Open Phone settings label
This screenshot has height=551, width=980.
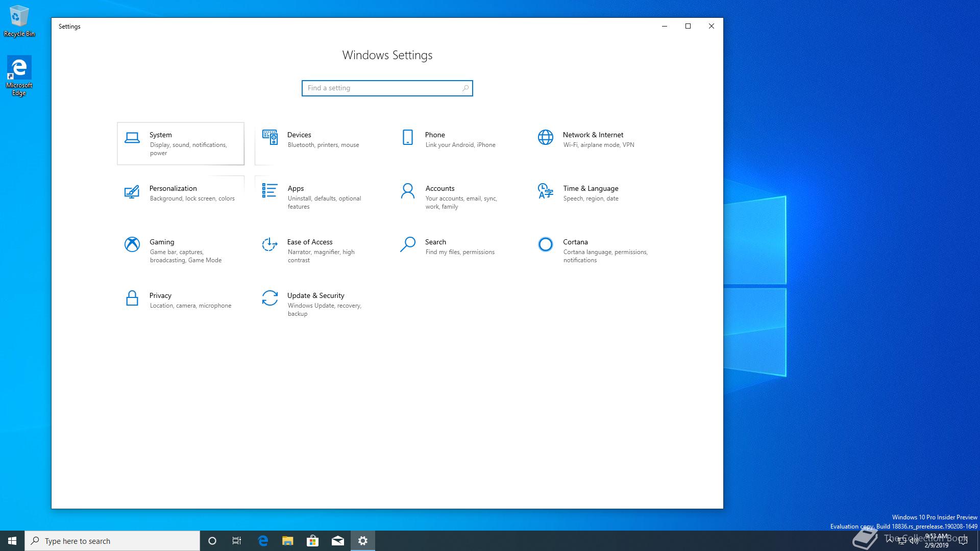[x=435, y=135]
